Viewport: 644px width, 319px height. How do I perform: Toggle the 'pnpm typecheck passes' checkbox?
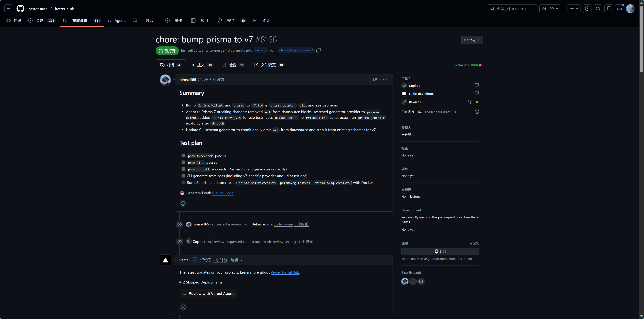point(183,156)
